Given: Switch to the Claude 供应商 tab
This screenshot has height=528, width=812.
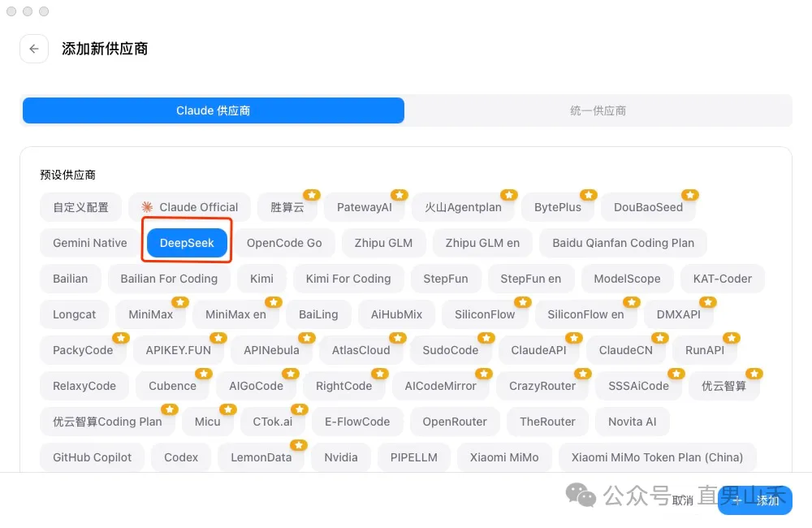Looking at the screenshot, I should 214,110.
